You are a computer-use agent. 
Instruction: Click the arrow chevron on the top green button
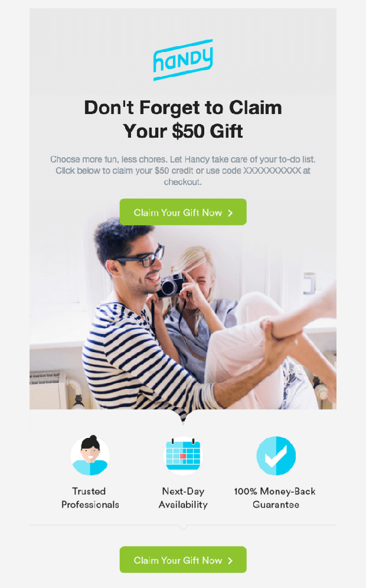click(x=230, y=213)
